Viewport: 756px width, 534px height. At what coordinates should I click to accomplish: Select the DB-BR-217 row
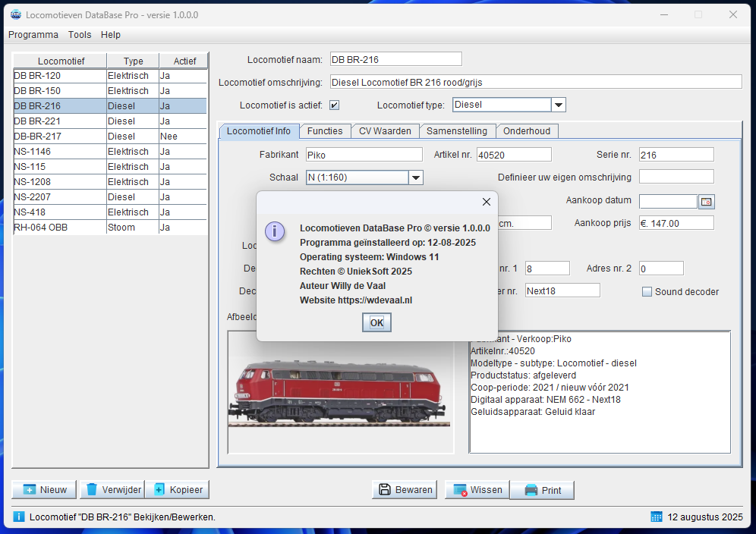pyautogui.click(x=110, y=137)
